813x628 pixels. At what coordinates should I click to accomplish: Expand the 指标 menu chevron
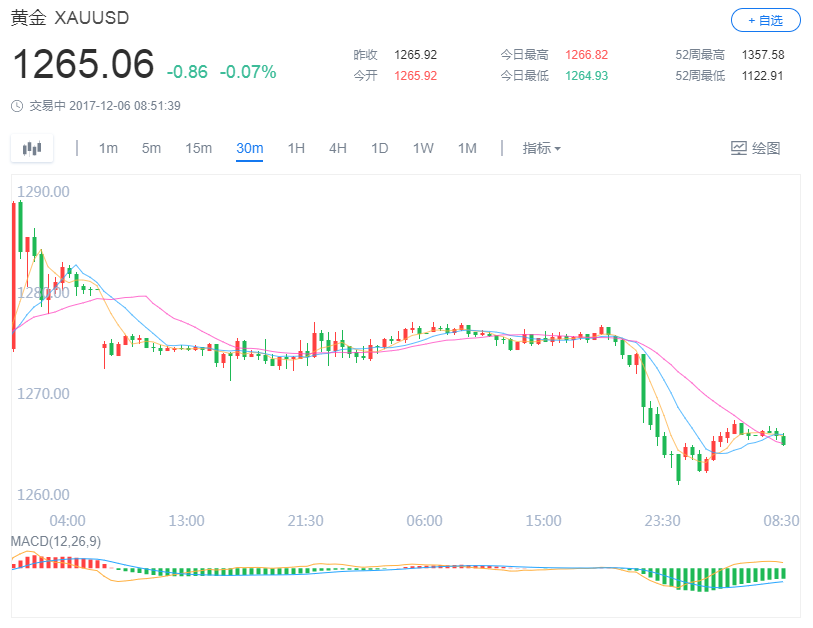coord(557,147)
